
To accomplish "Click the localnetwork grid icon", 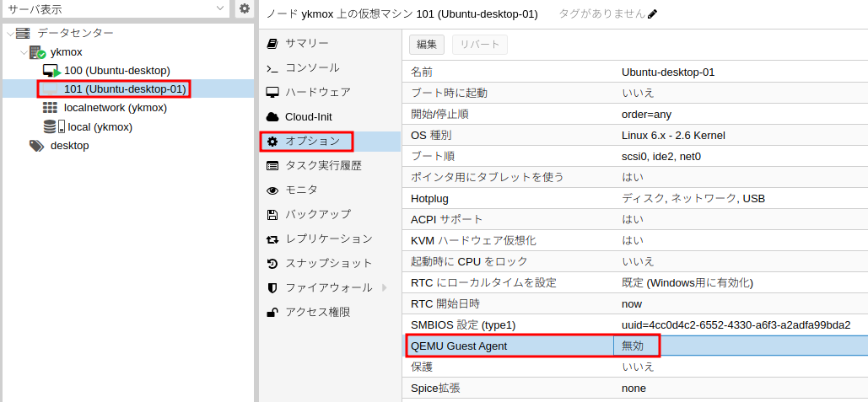I will 50,108.
